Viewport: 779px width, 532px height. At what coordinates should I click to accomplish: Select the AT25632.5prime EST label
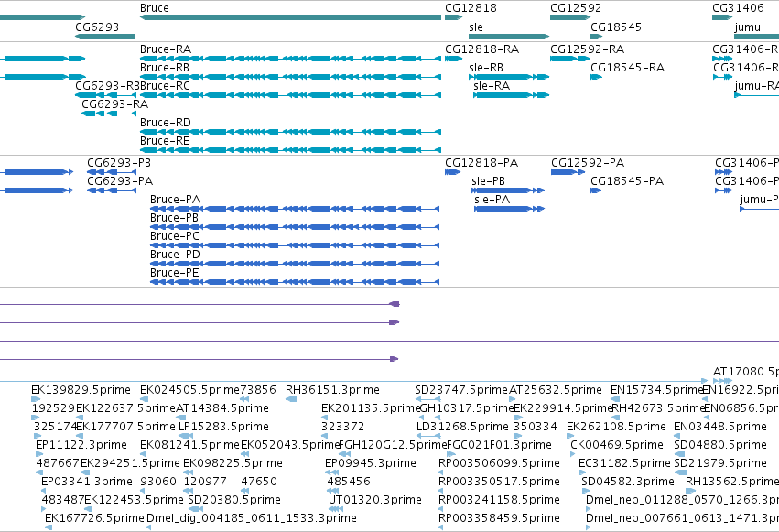tap(556, 390)
